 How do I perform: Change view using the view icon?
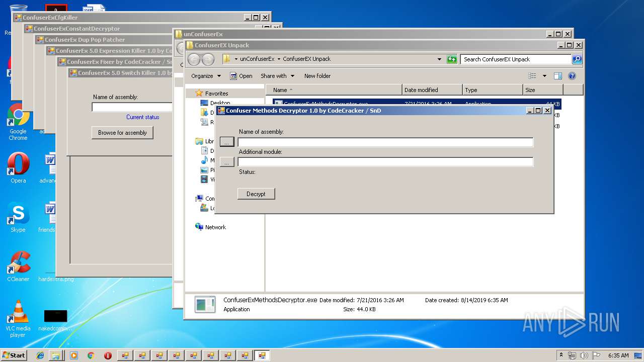[x=532, y=76]
